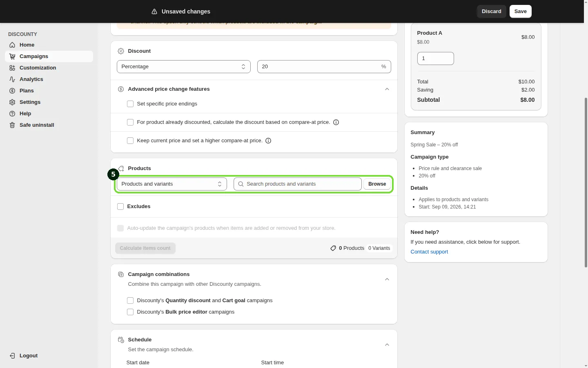Screen dimensions: 588x368
Task: Click the Save button
Action: click(x=521, y=11)
